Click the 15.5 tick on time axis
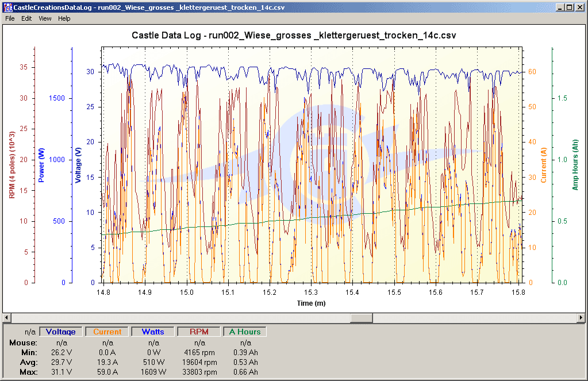 pyautogui.click(x=394, y=293)
